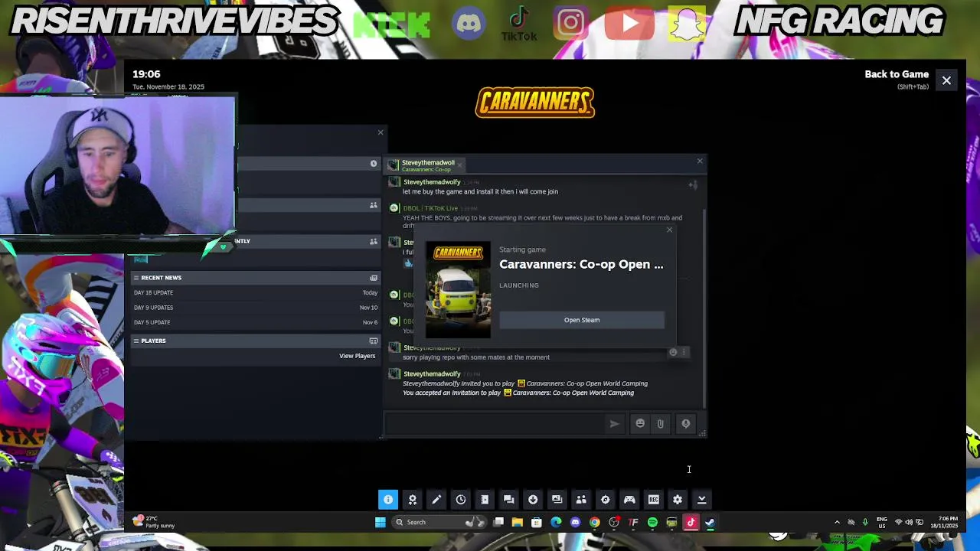Collapse the RECENT NEWS section header

[255, 278]
